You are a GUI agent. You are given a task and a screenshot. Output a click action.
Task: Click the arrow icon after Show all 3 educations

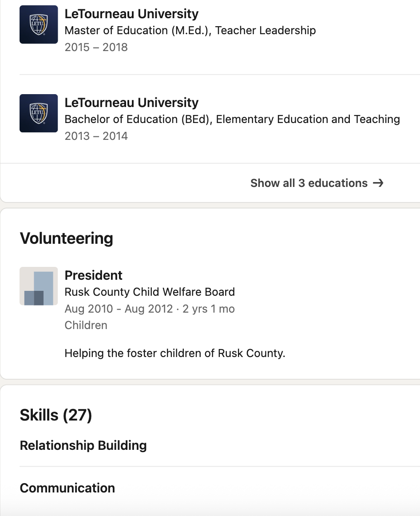(378, 183)
